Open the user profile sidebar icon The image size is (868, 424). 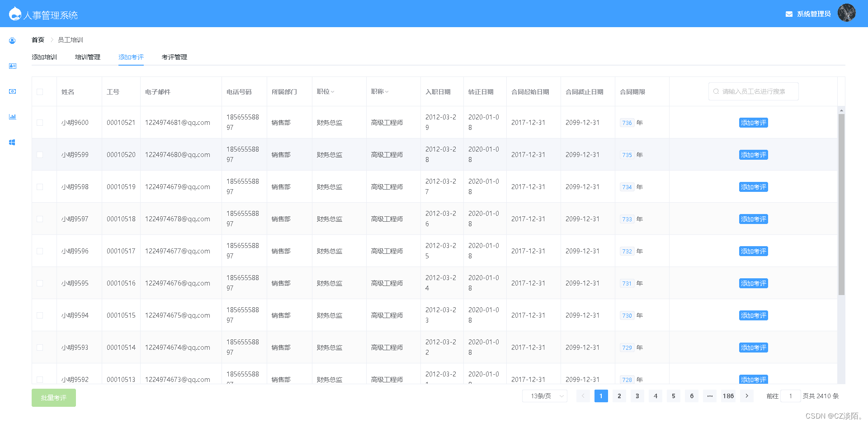tap(12, 41)
